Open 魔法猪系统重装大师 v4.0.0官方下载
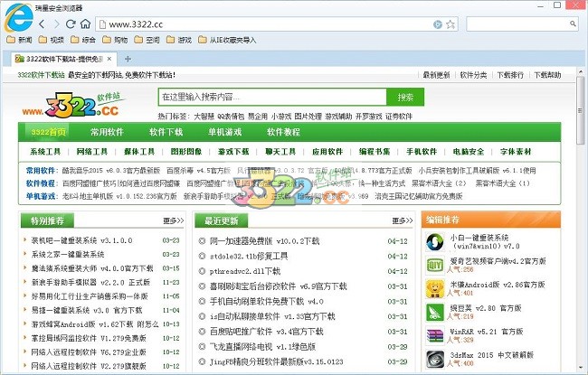The height and width of the screenshot is (375, 588). pyautogui.click(x=92, y=268)
